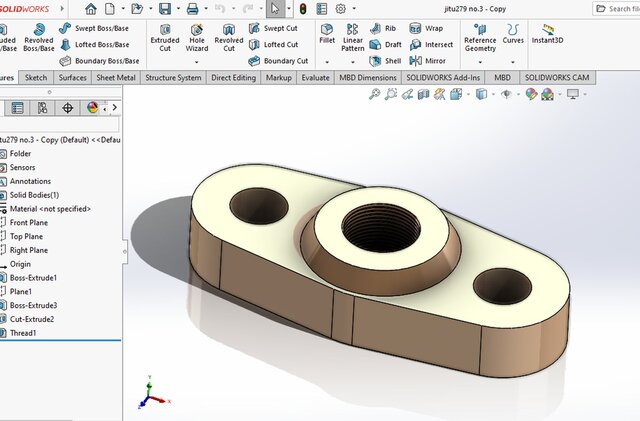The image size is (640, 421).
Task: Click the Home icon in the top toolbar
Action: (91, 9)
